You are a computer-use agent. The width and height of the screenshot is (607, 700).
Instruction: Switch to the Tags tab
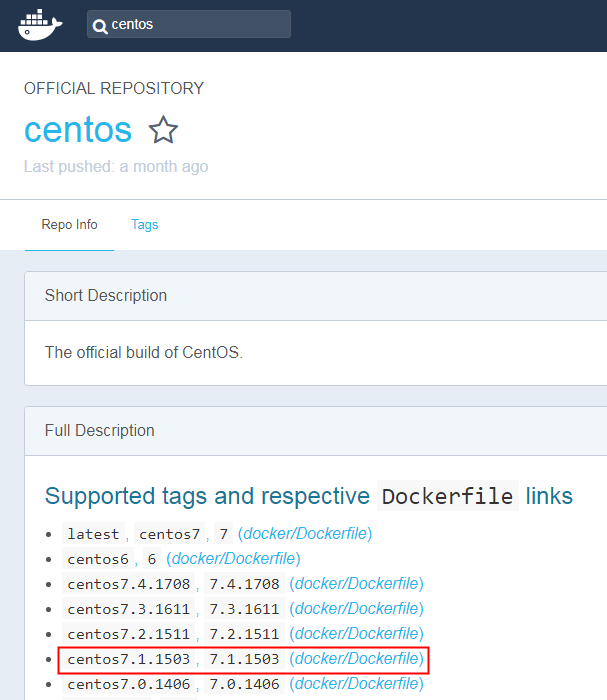click(x=145, y=224)
